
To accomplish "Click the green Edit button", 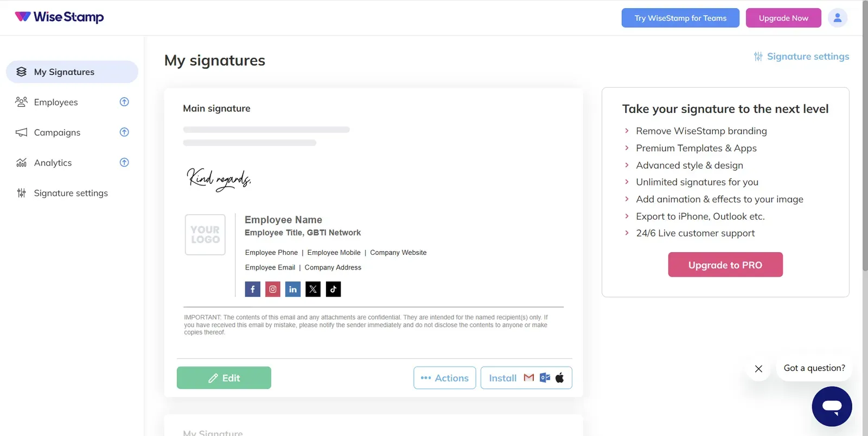I will (x=224, y=378).
